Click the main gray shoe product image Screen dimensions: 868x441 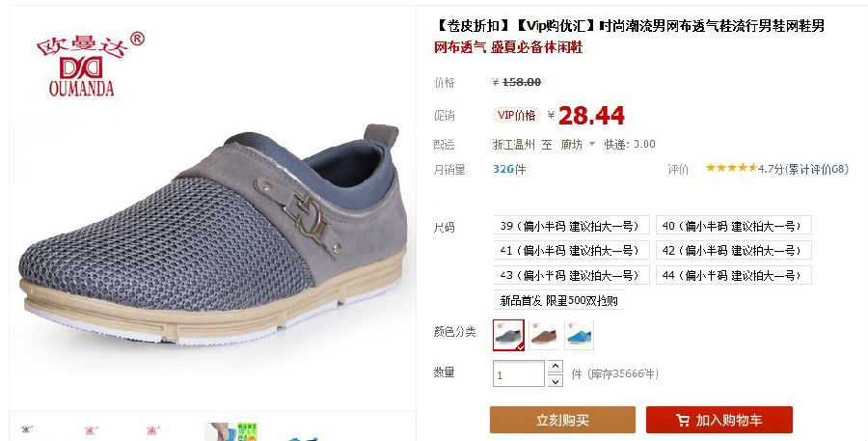(213, 233)
